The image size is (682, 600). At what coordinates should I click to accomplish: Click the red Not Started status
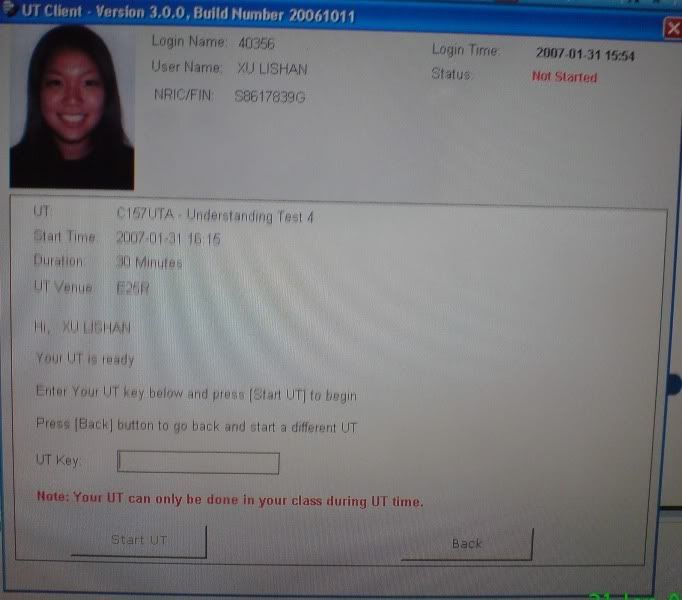[x=565, y=77]
